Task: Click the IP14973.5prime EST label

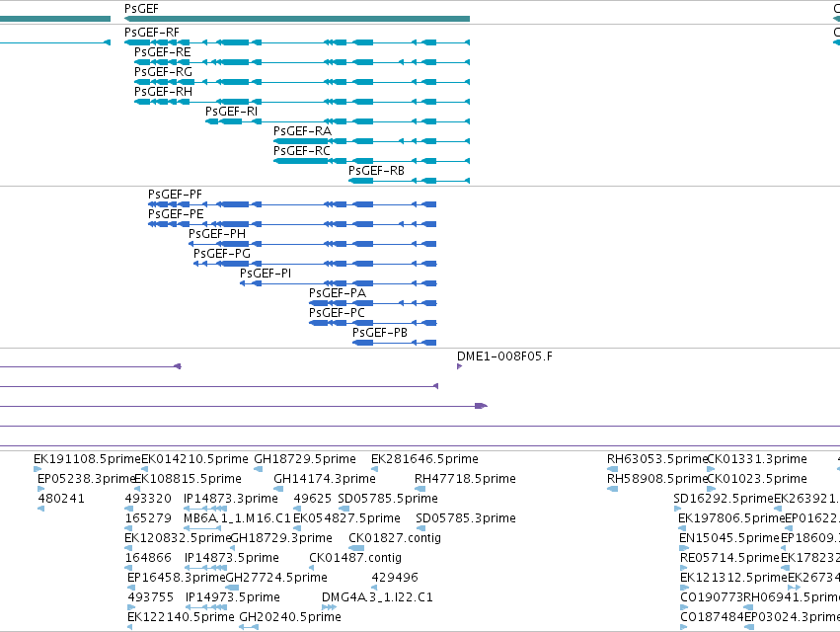Action: click(233, 597)
